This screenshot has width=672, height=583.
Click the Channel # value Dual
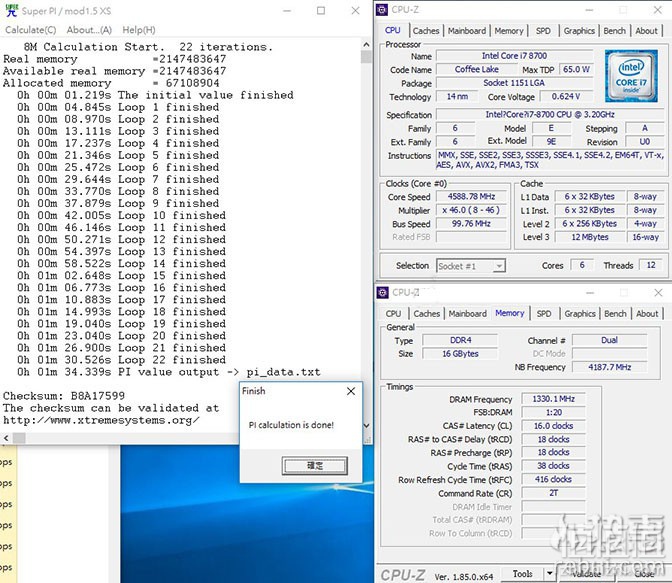[609, 340]
